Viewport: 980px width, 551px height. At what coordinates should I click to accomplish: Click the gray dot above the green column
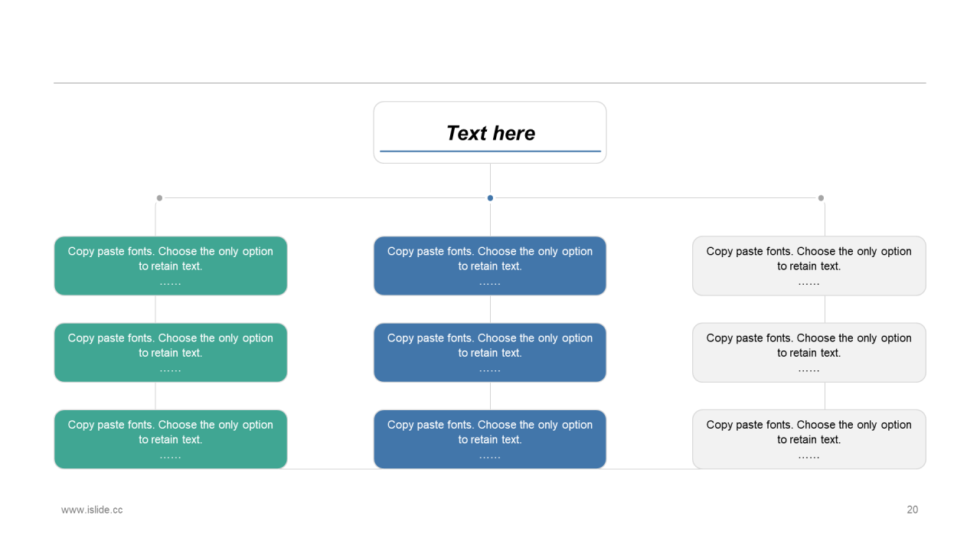tap(159, 198)
